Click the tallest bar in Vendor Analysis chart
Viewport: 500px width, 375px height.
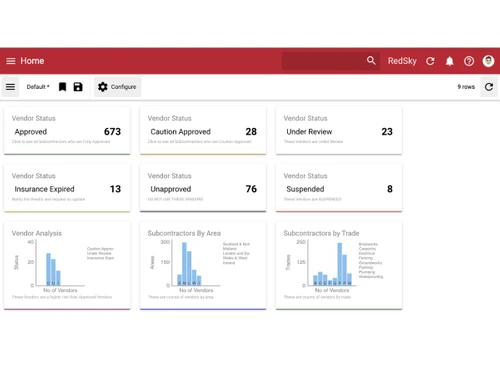[48, 269]
